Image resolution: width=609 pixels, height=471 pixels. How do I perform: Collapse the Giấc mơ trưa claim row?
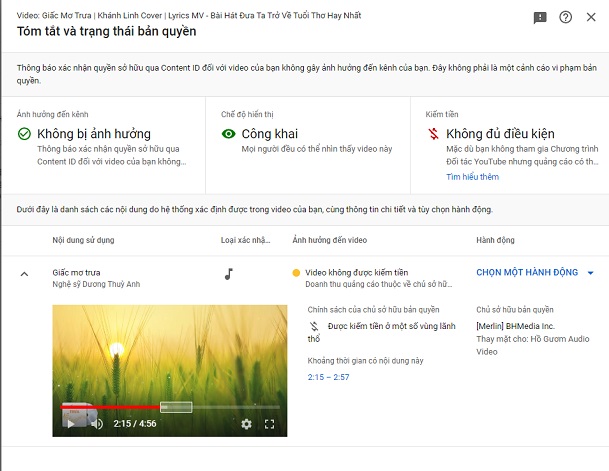click(x=24, y=273)
